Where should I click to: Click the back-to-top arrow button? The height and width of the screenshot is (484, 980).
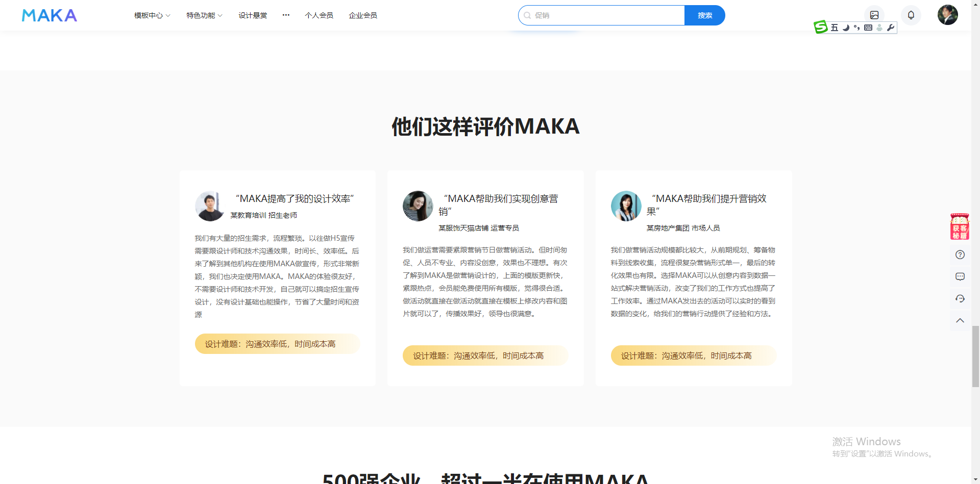tap(960, 320)
